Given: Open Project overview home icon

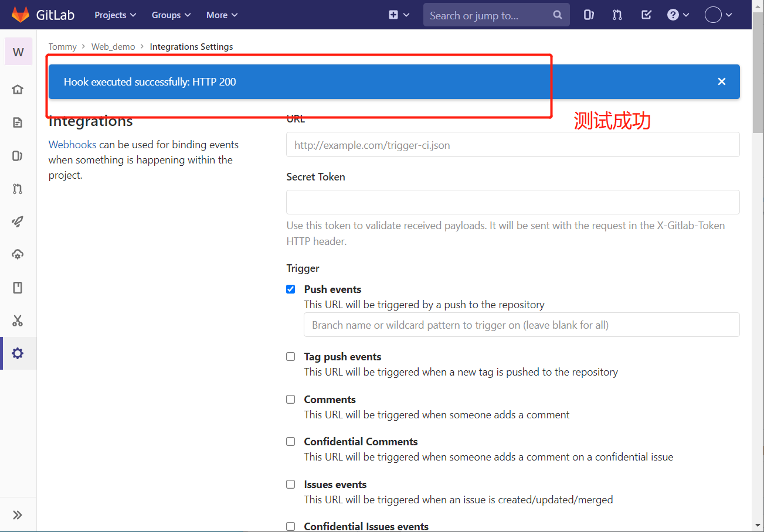Looking at the screenshot, I should pyautogui.click(x=18, y=90).
